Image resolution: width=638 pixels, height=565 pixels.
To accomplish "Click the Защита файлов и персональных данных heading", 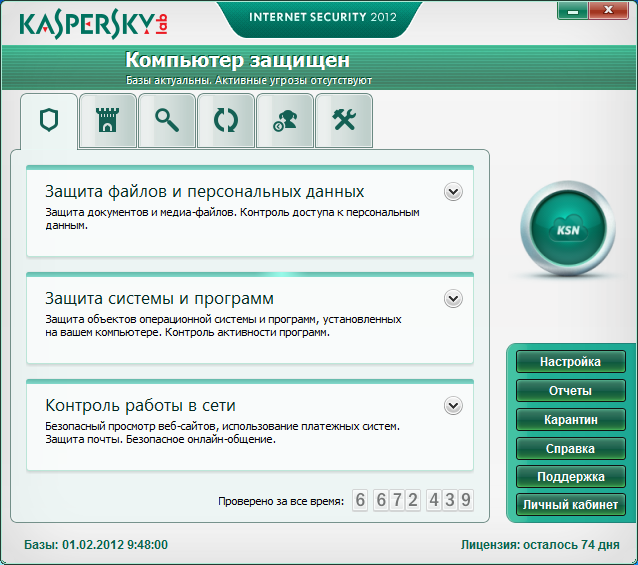I will (x=204, y=192).
